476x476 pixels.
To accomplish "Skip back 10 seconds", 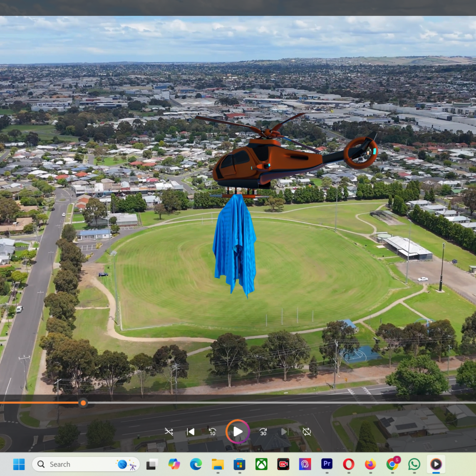I will coord(212,432).
